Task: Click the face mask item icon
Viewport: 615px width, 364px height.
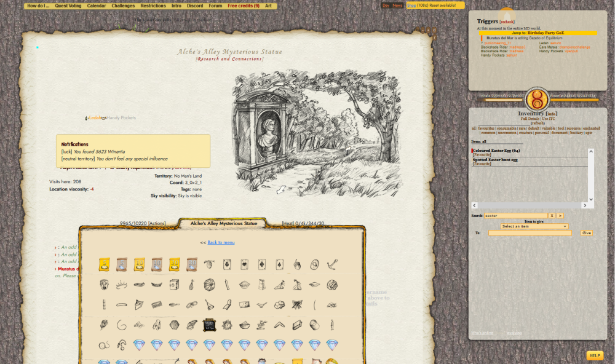Action: click(105, 285)
